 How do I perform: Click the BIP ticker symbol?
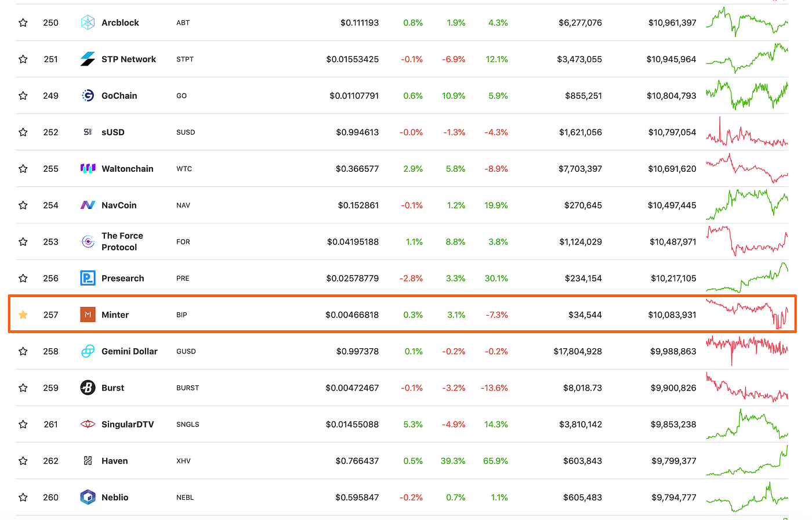click(x=182, y=315)
